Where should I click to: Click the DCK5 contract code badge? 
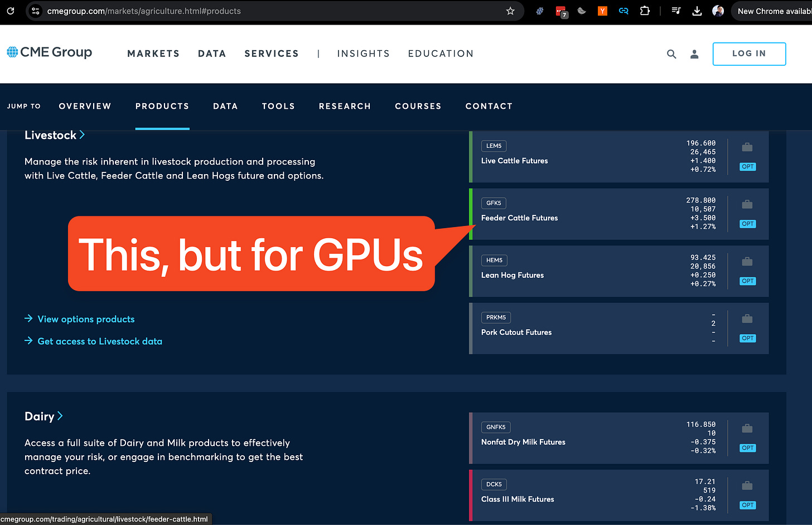tap(494, 484)
